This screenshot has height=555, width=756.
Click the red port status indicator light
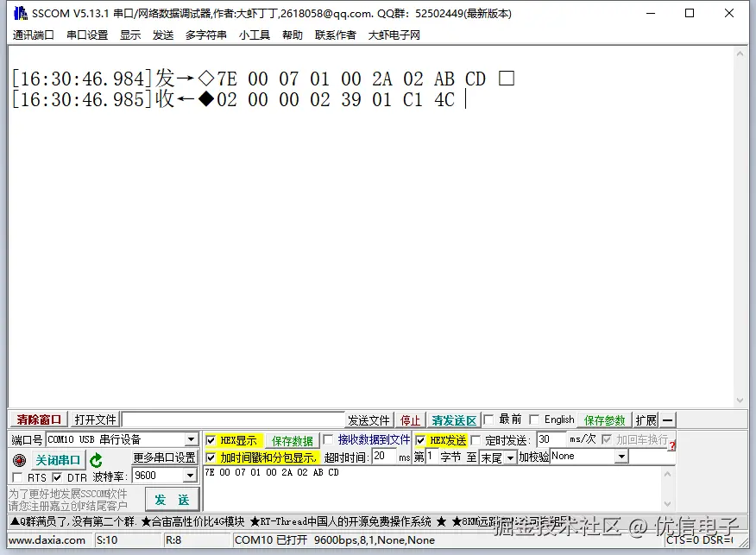18,459
